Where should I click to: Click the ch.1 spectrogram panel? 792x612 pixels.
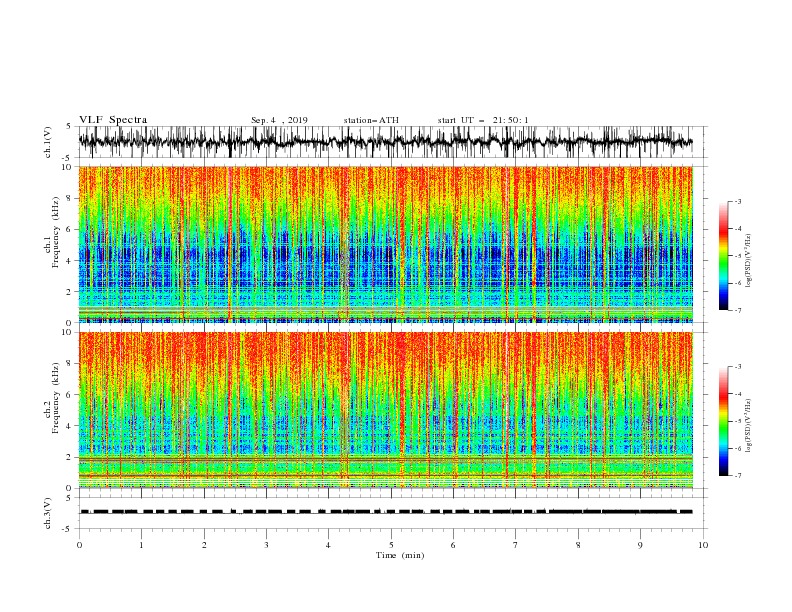(385, 244)
